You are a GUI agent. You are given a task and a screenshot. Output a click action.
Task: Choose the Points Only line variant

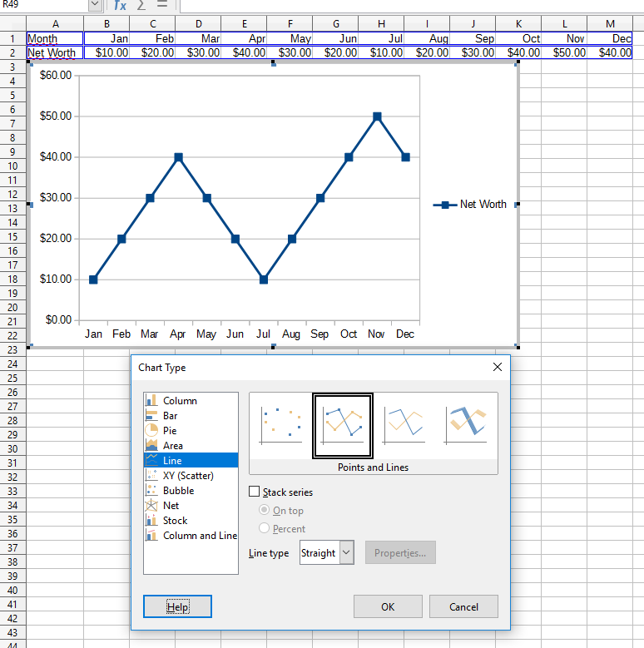[x=280, y=425]
